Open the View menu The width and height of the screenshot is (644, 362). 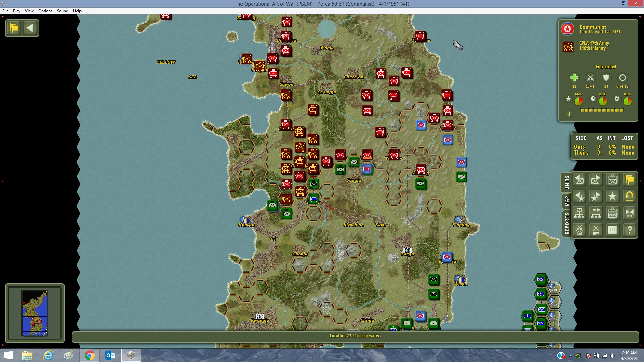click(29, 11)
